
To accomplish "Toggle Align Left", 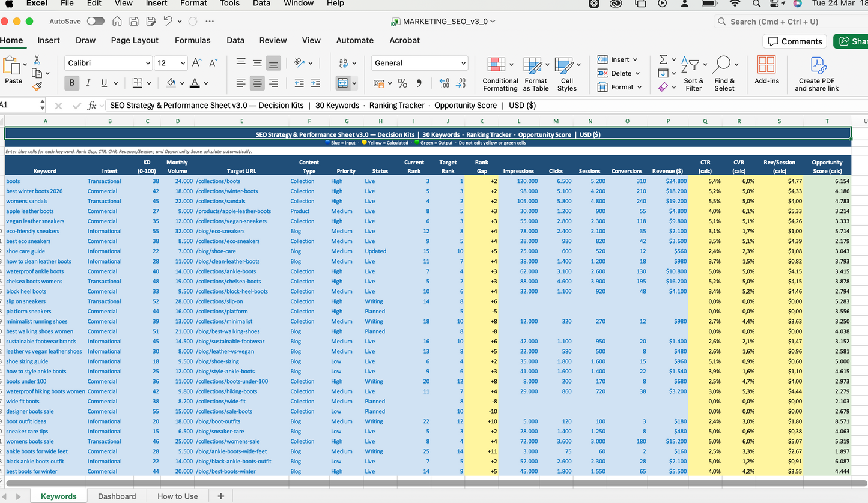I will [241, 83].
